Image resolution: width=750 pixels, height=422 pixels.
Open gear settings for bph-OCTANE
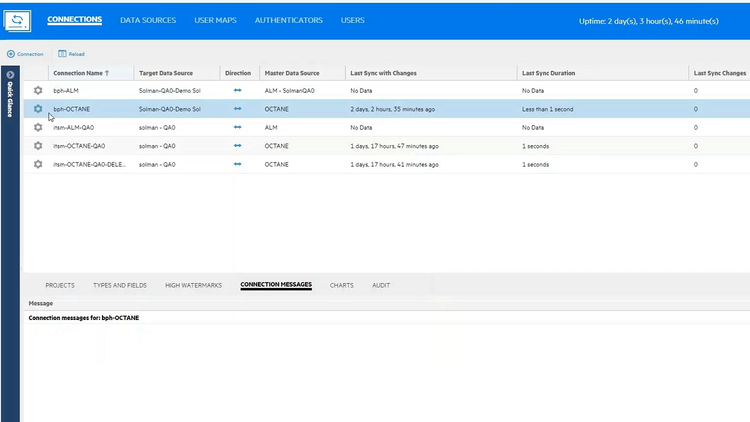(38, 109)
